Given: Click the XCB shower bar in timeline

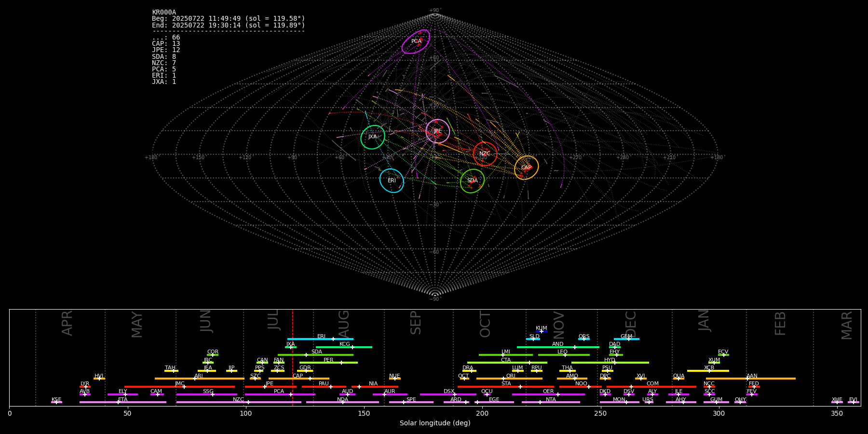Looking at the screenshot, I should (x=708, y=371).
